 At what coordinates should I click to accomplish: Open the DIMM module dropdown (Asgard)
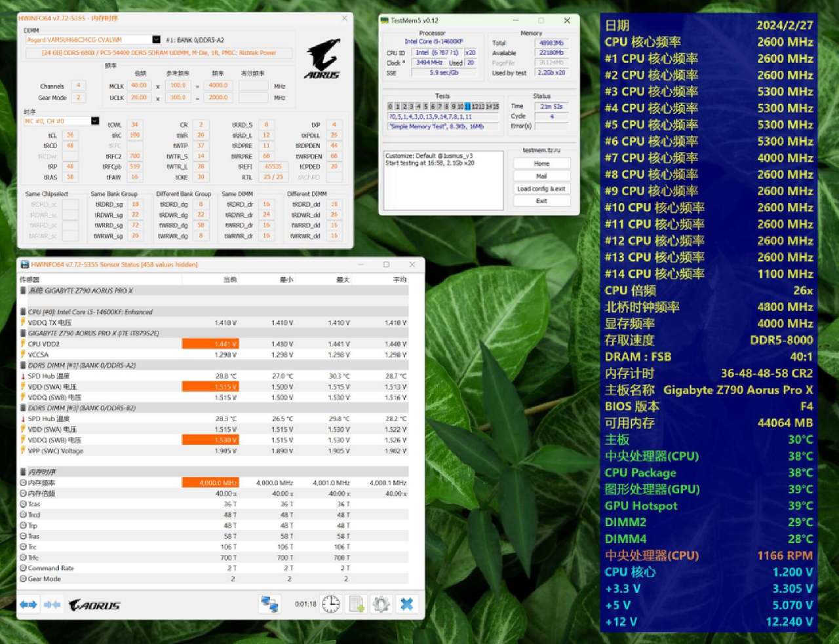[x=156, y=39]
